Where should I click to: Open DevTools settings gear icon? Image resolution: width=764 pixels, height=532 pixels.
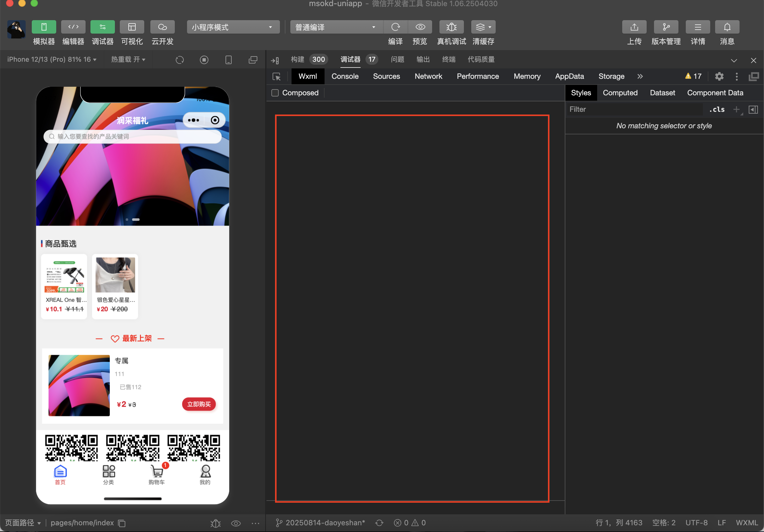coord(719,76)
